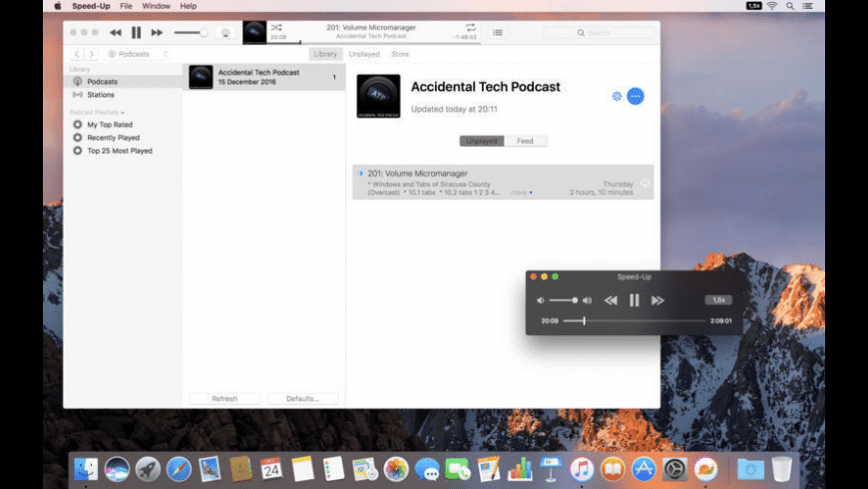The height and width of the screenshot is (489, 868).
Task: Switch to the Library tab
Action: tap(325, 54)
